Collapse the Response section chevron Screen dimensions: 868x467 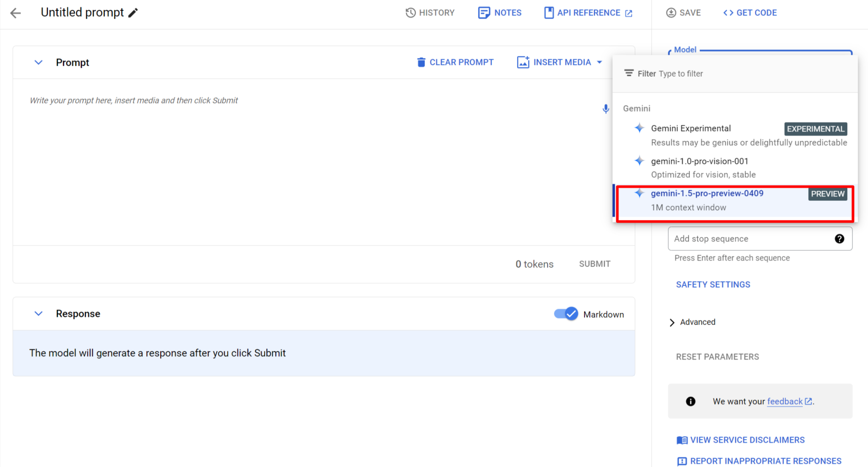coord(38,314)
